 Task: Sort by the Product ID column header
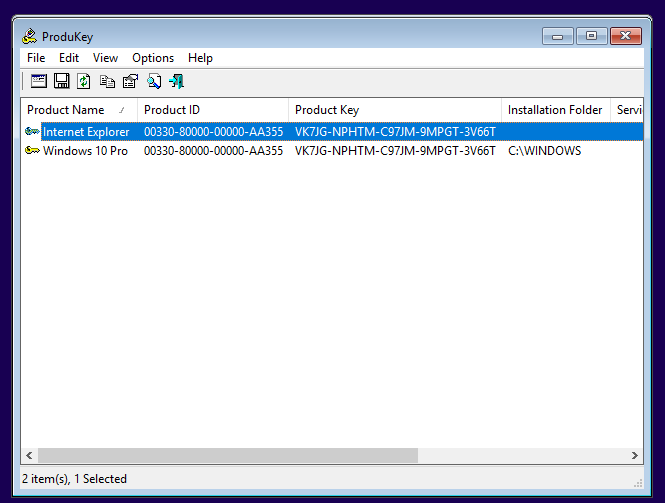(213, 110)
